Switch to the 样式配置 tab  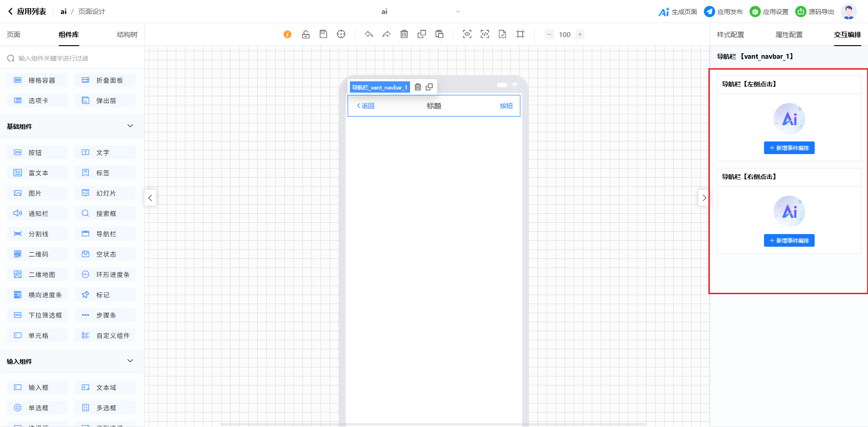pos(730,35)
